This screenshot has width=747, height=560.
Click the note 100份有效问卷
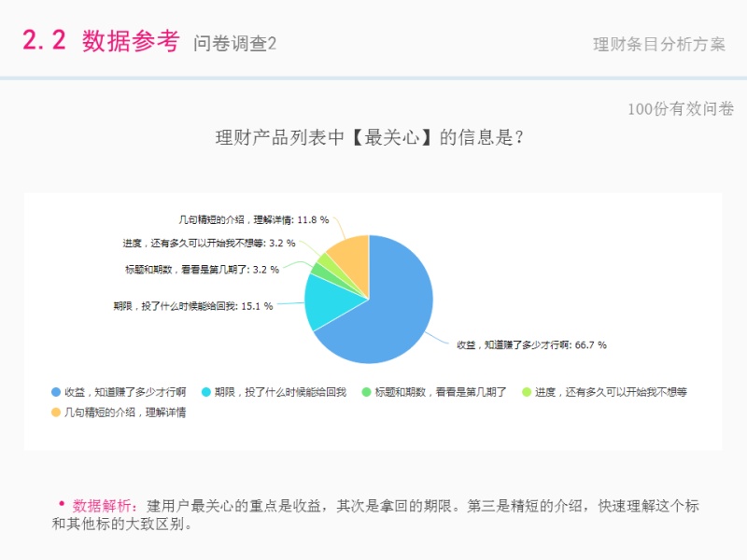pos(681,108)
